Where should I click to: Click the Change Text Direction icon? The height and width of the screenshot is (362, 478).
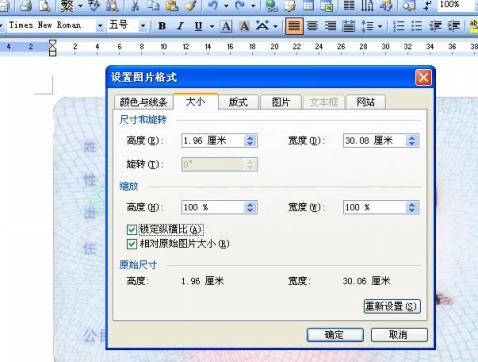point(367,5)
